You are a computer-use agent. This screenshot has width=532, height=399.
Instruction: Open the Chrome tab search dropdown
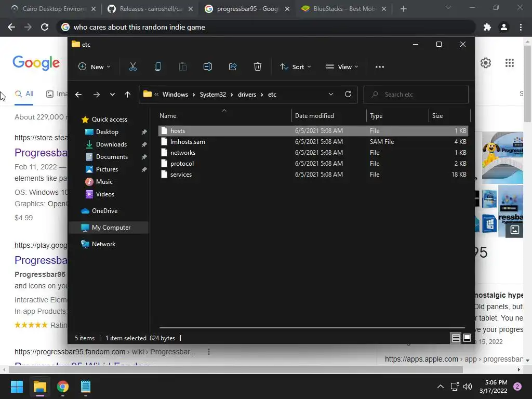(x=448, y=8)
